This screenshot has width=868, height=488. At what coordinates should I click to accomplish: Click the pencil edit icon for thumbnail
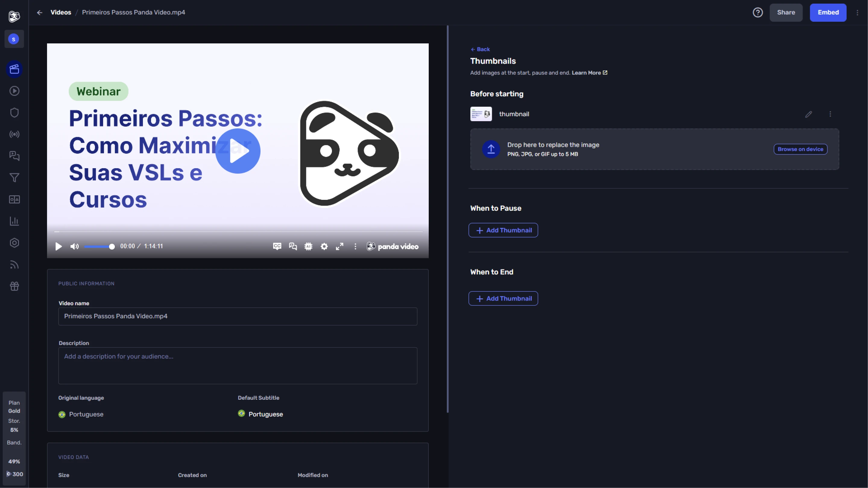pos(808,114)
